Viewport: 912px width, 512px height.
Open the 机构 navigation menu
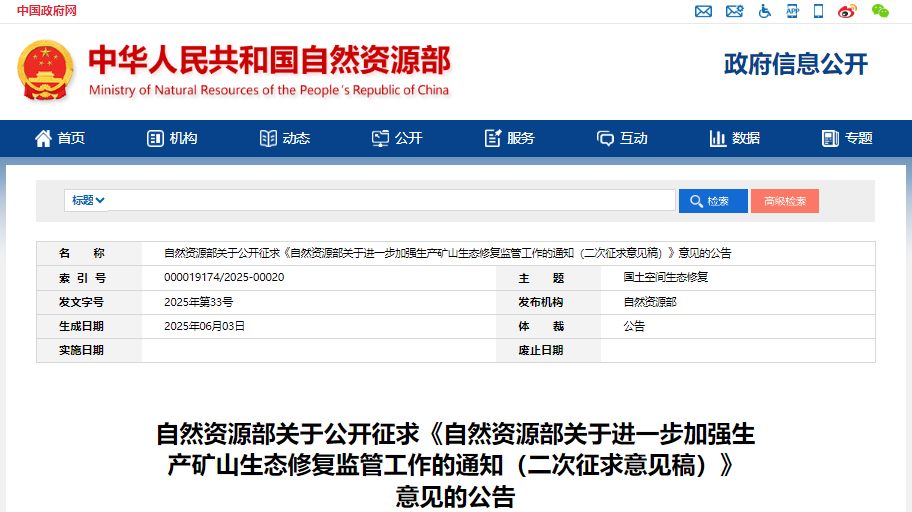172,138
